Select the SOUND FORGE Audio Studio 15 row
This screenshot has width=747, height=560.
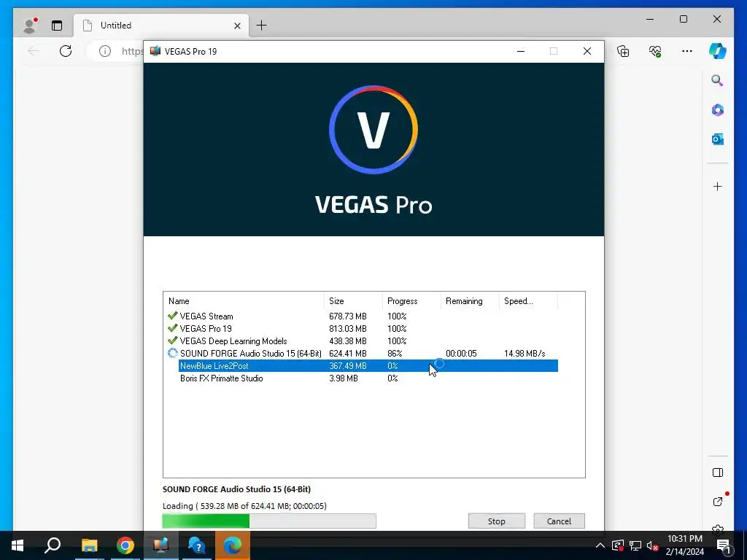(363, 354)
